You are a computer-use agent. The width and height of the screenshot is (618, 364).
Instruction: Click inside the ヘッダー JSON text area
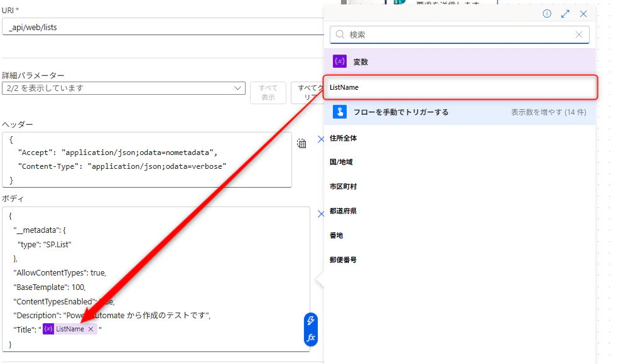(146, 159)
